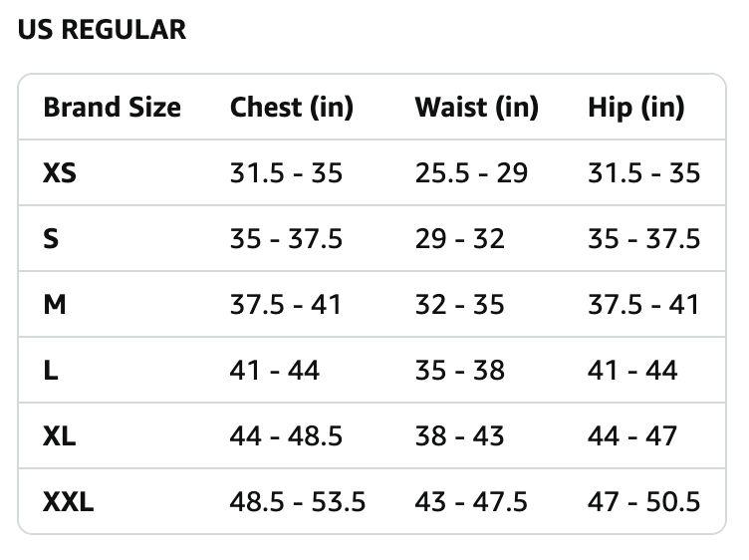Click the XS size row label

(60, 173)
